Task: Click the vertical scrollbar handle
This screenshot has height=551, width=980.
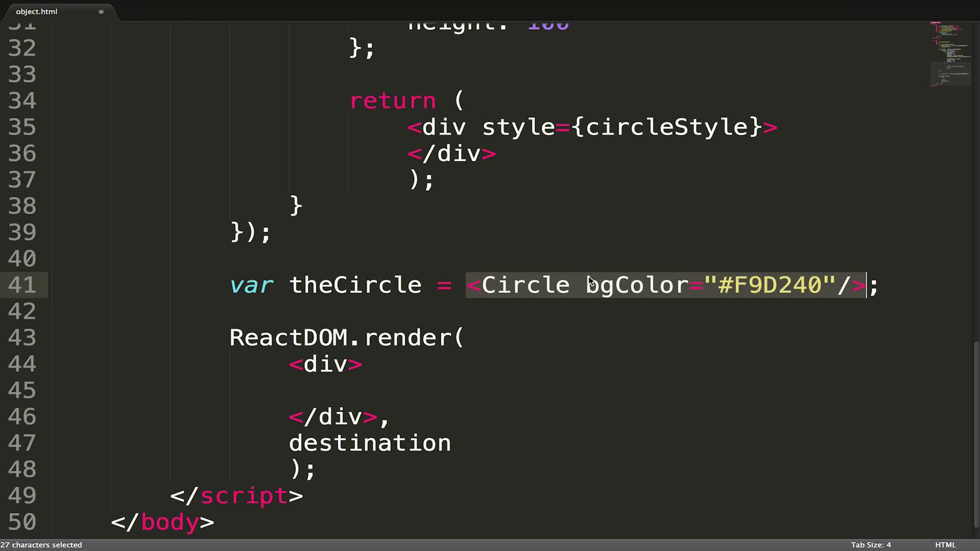Action: [x=976, y=434]
